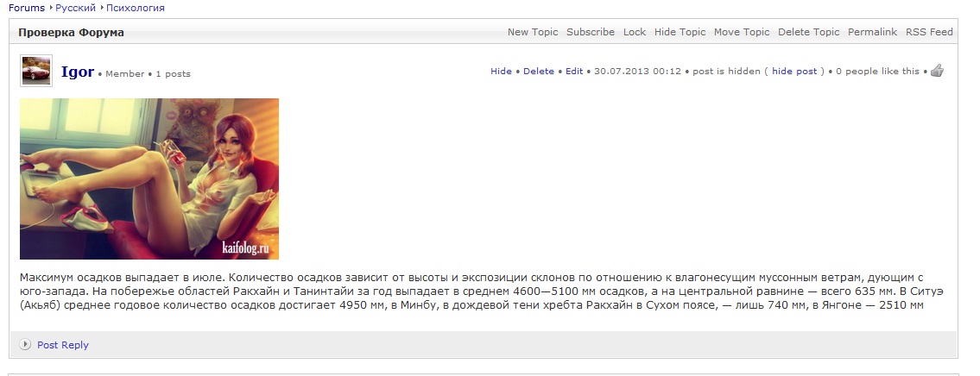Screen dimensions: 980x376
Task: Start a New Topic
Action: [533, 32]
